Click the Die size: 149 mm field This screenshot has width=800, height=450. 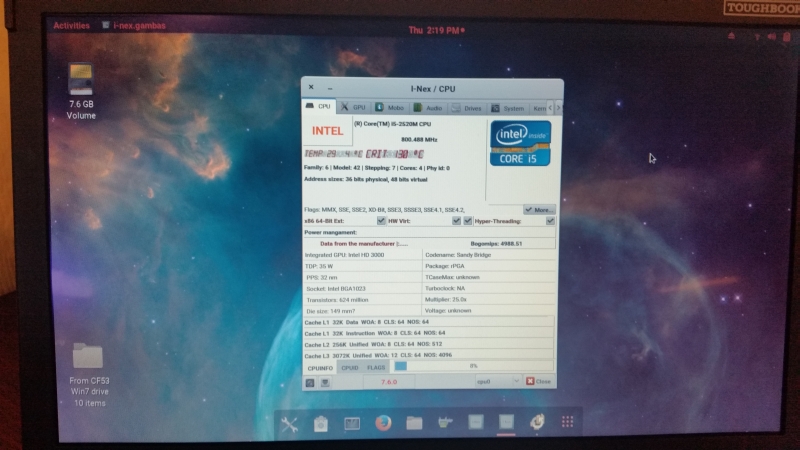tap(362, 311)
